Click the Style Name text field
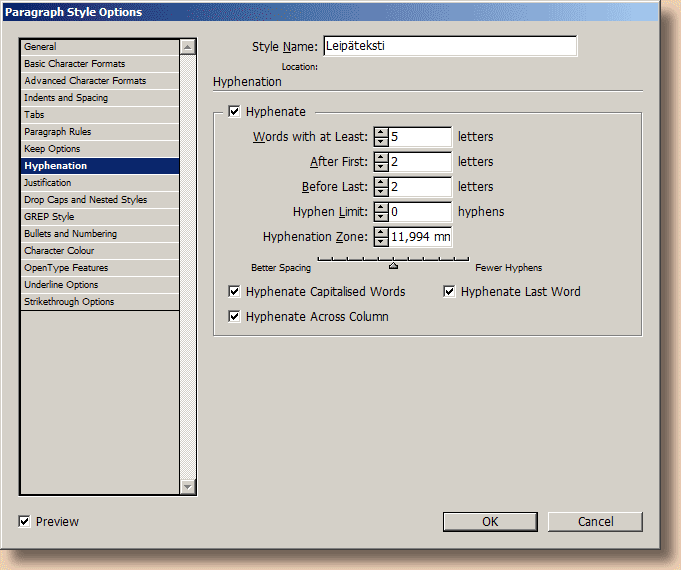 [x=450, y=47]
